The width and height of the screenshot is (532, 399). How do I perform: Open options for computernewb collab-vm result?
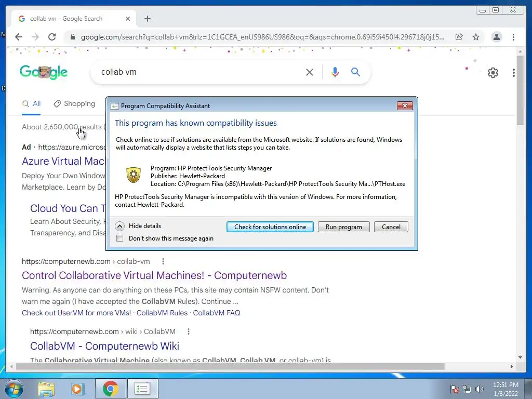(163, 261)
